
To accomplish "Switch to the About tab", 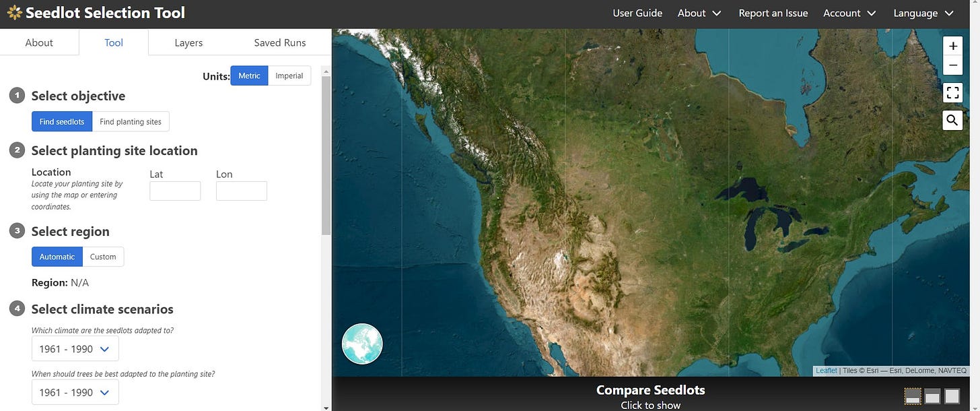I will [39, 42].
